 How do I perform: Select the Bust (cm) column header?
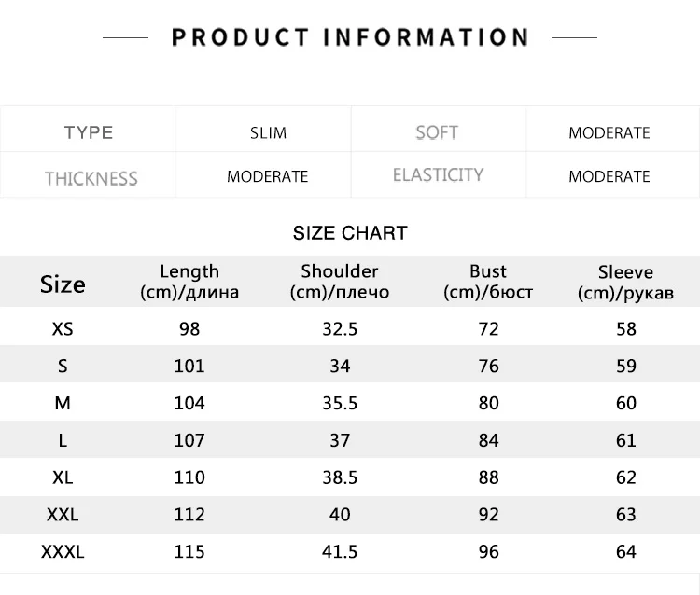click(x=488, y=282)
